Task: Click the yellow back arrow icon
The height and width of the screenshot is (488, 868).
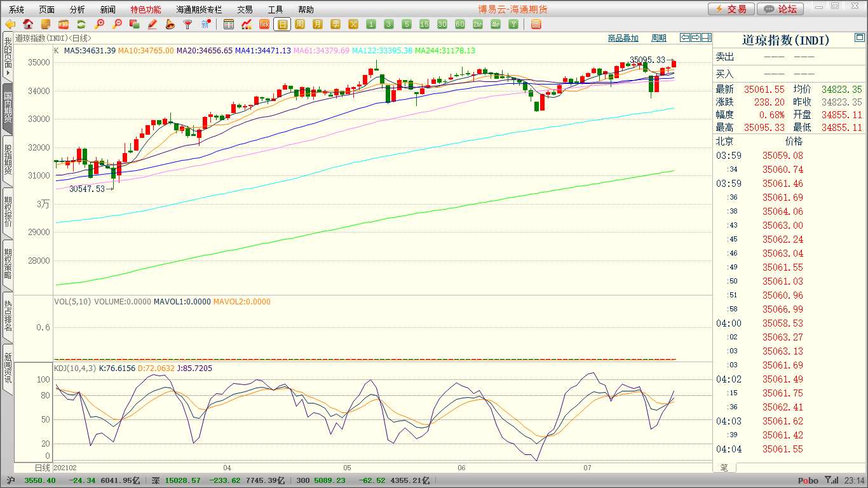Action: tap(10, 25)
